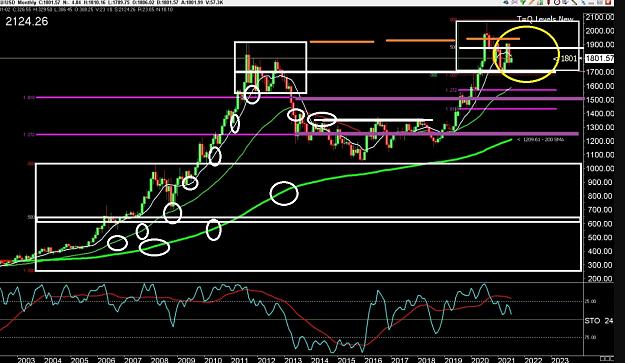The width and height of the screenshot is (625, 363).
Task: Click the 1200.00 price axis label
Action: click(x=599, y=141)
